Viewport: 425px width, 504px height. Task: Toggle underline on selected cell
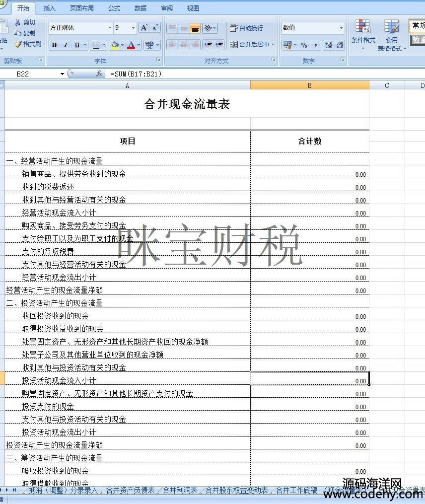click(x=77, y=45)
